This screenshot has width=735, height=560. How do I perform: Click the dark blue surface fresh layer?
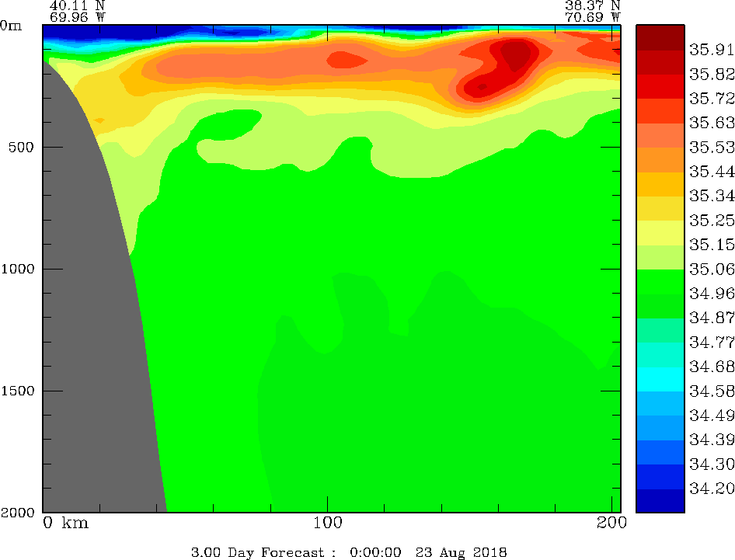[x=103, y=32]
